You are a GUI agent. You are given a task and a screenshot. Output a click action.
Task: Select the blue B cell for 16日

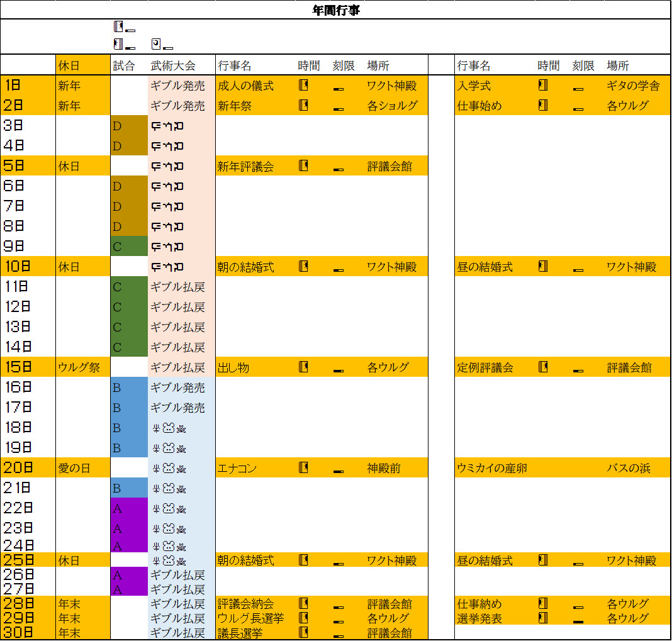[x=129, y=387]
